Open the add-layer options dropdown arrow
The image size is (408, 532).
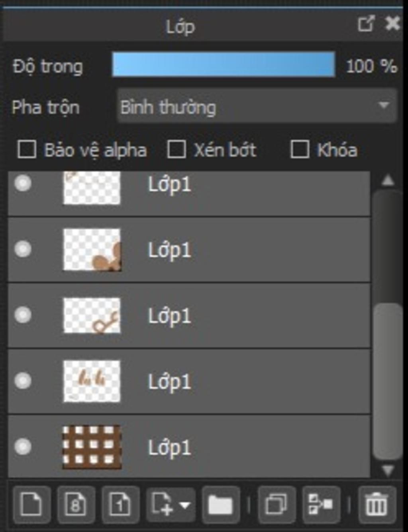184,505
